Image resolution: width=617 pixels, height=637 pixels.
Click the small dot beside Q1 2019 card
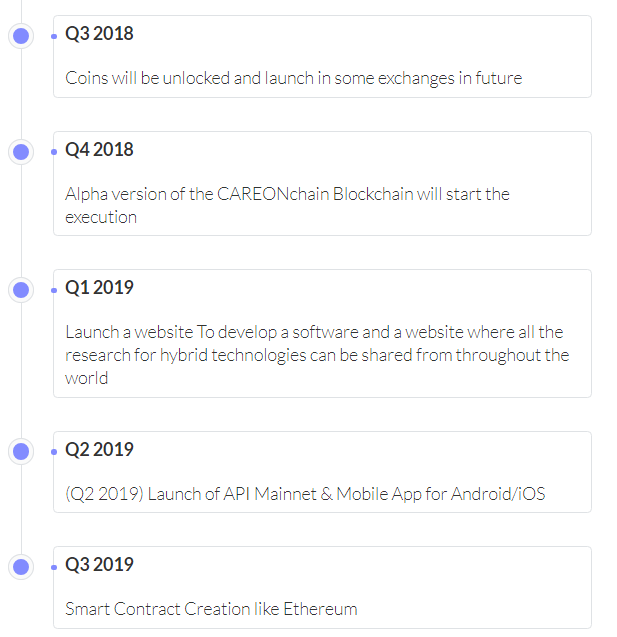(52, 290)
